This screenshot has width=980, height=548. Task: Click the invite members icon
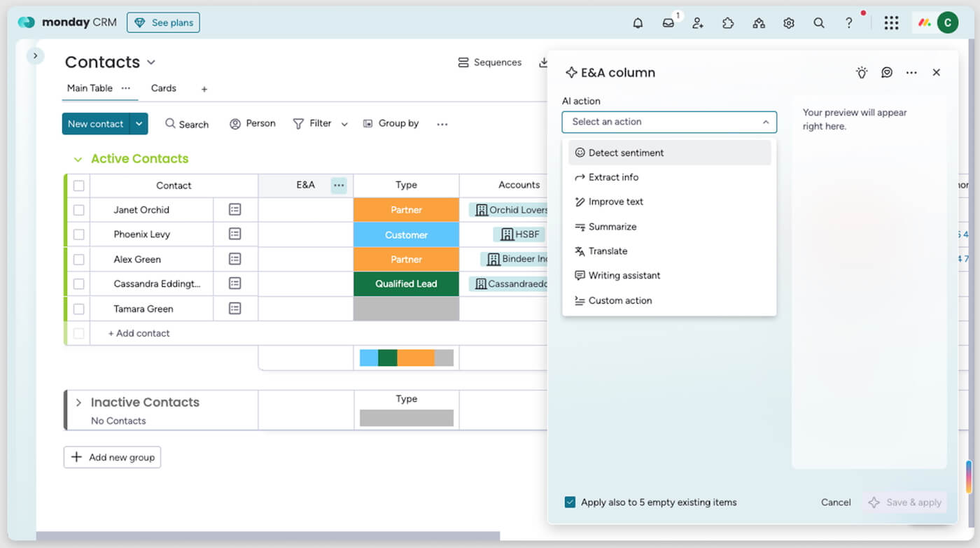click(x=698, y=22)
